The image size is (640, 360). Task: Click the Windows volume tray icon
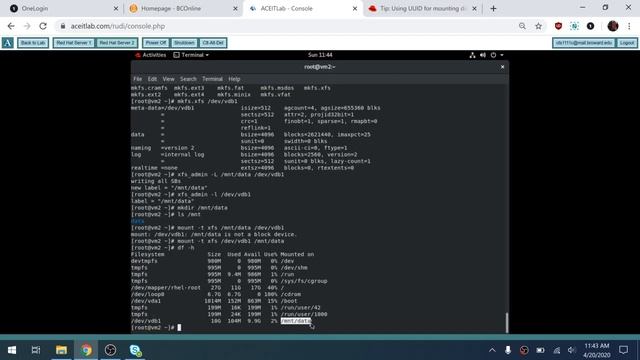coord(572,350)
